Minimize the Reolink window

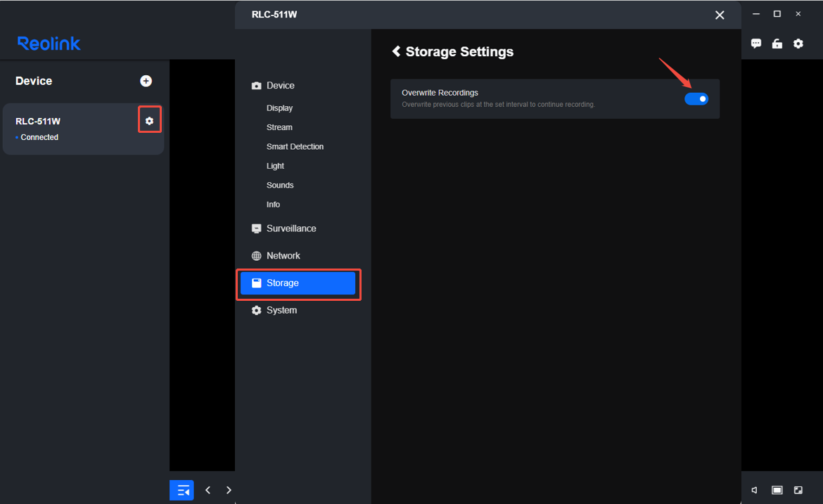(755, 14)
